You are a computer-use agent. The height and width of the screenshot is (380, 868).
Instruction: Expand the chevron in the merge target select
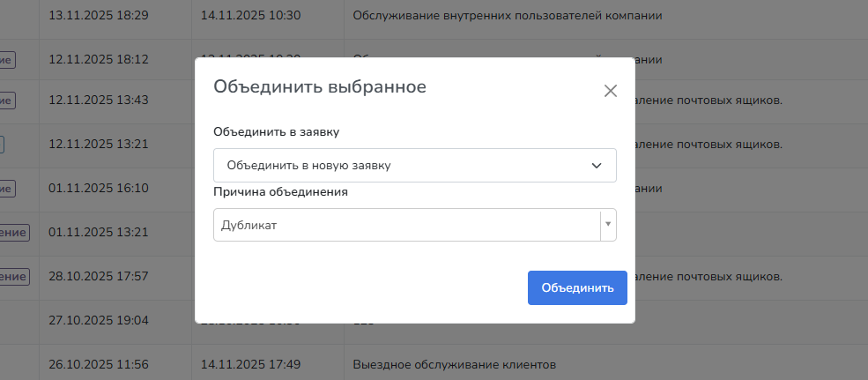point(597,165)
